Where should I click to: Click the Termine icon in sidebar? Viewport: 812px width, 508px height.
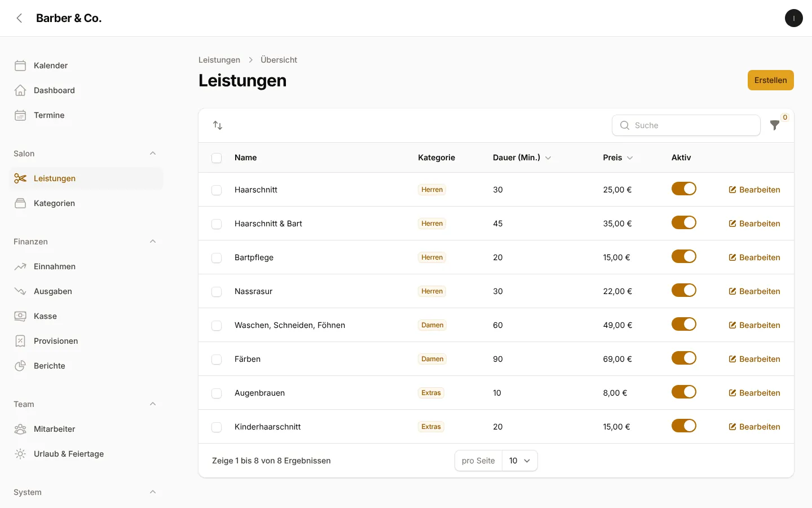(20, 115)
